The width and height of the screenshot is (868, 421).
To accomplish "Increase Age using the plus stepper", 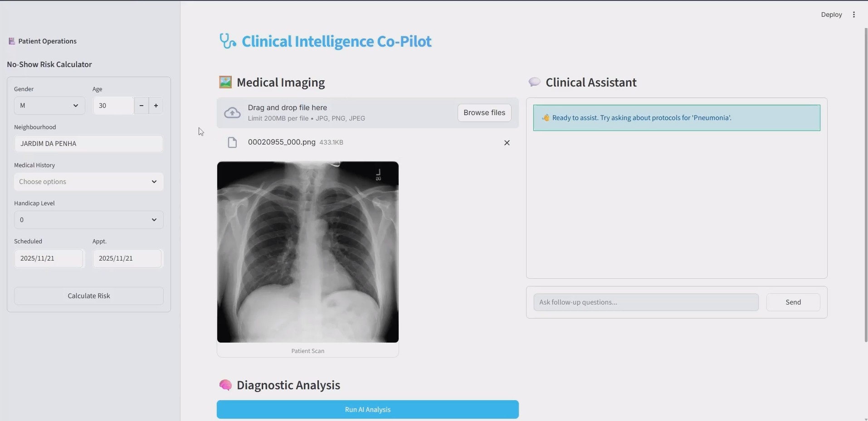I will 156,106.
